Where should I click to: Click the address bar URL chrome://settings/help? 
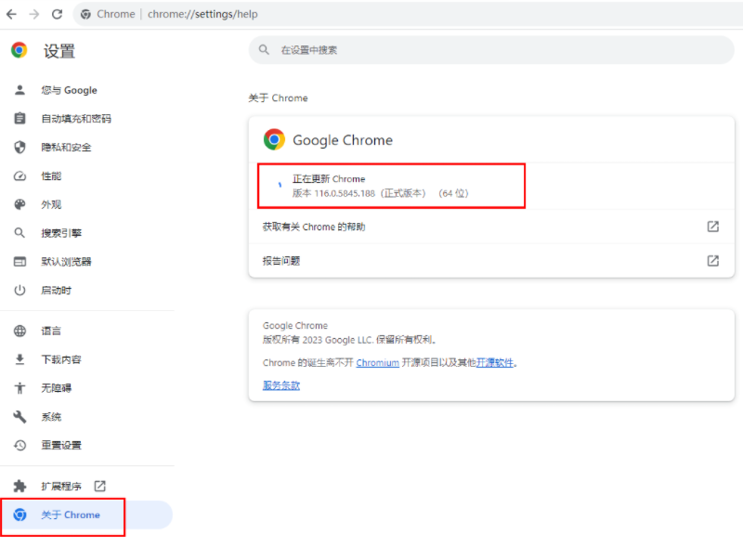[x=202, y=14]
